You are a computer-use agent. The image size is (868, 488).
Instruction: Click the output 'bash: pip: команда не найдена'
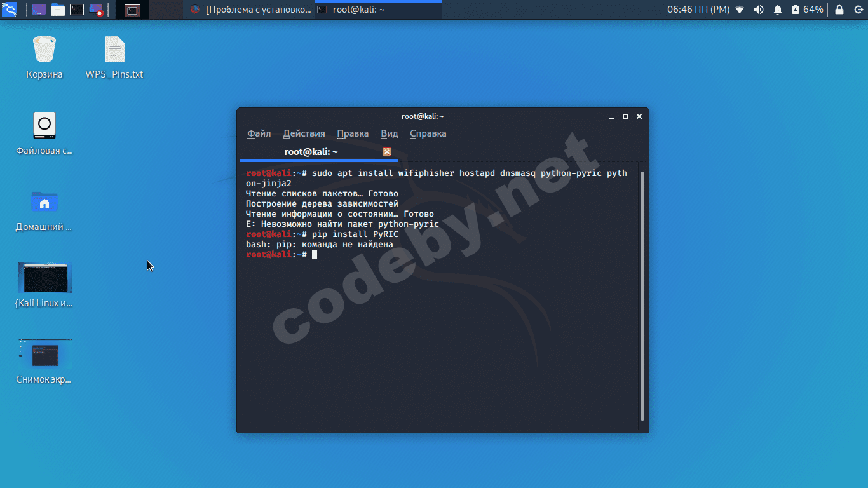point(320,245)
